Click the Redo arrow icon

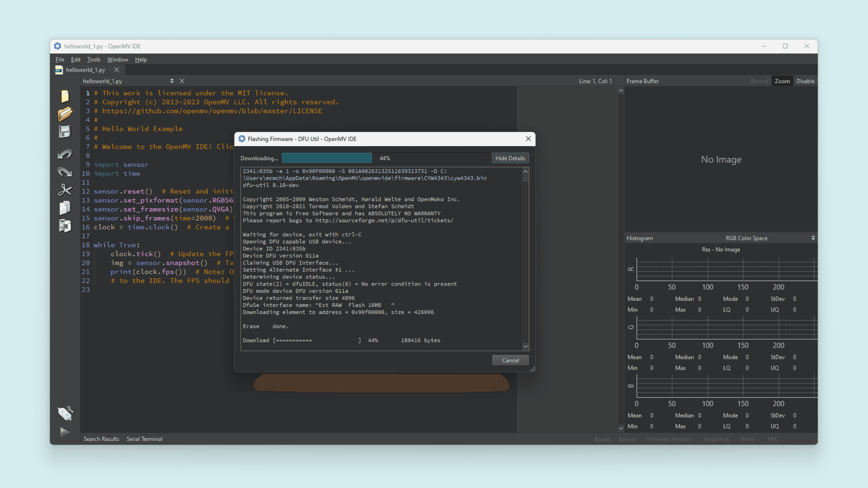point(65,172)
